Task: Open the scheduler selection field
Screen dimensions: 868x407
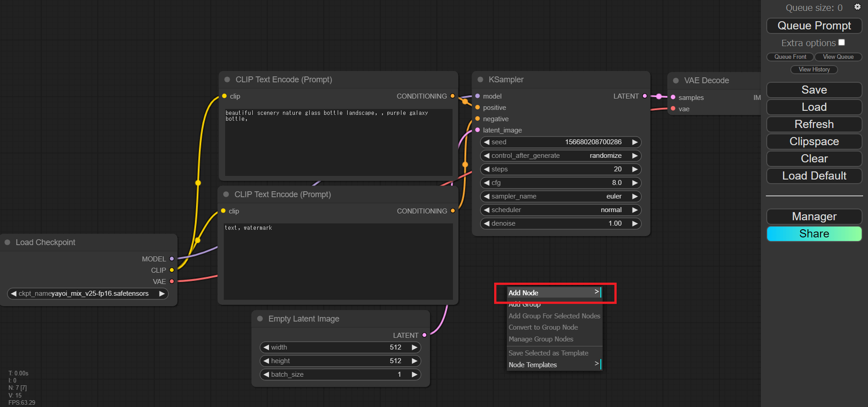Action: 561,210
